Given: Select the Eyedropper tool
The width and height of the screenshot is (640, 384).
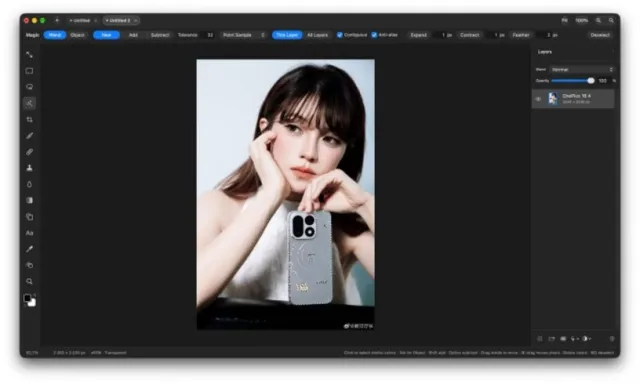Looking at the screenshot, I should pyautogui.click(x=29, y=249).
